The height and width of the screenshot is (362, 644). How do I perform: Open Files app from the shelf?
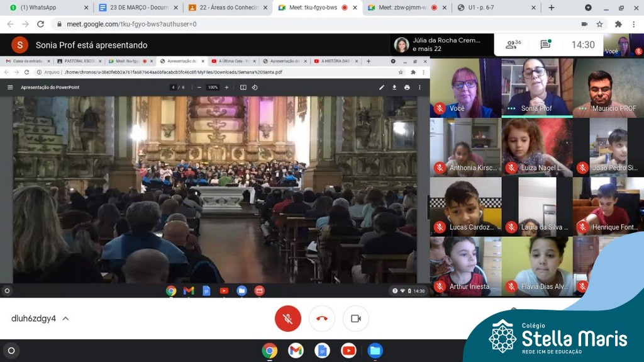[375, 351]
